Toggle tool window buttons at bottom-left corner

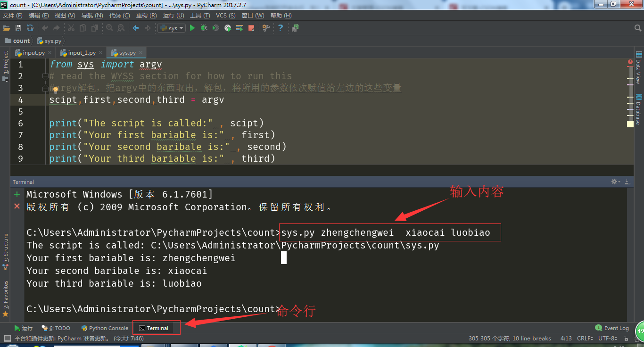click(x=7, y=338)
